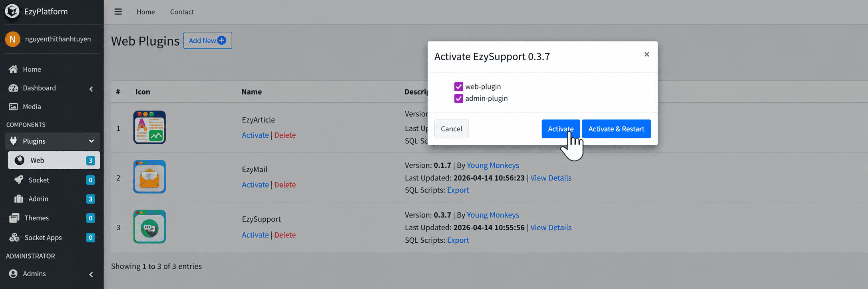
Task: Click the EzySupport chat plugin icon
Action: (149, 227)
